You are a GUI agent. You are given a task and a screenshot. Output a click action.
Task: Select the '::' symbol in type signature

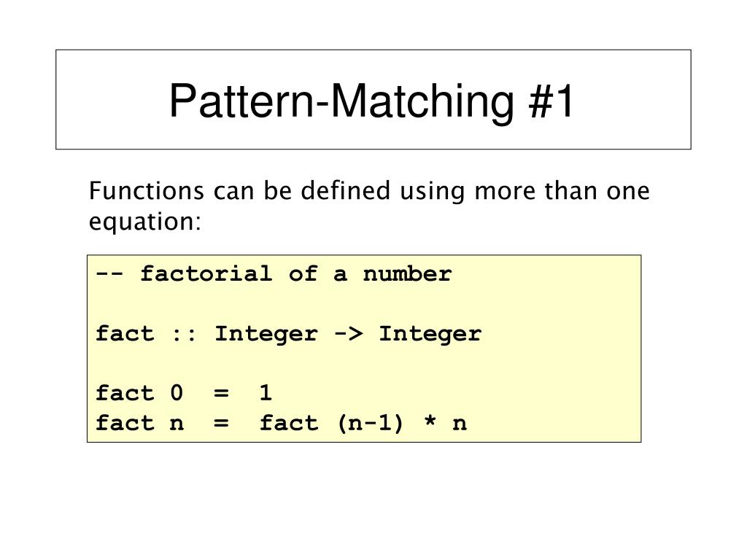click(x=183, y=335)
